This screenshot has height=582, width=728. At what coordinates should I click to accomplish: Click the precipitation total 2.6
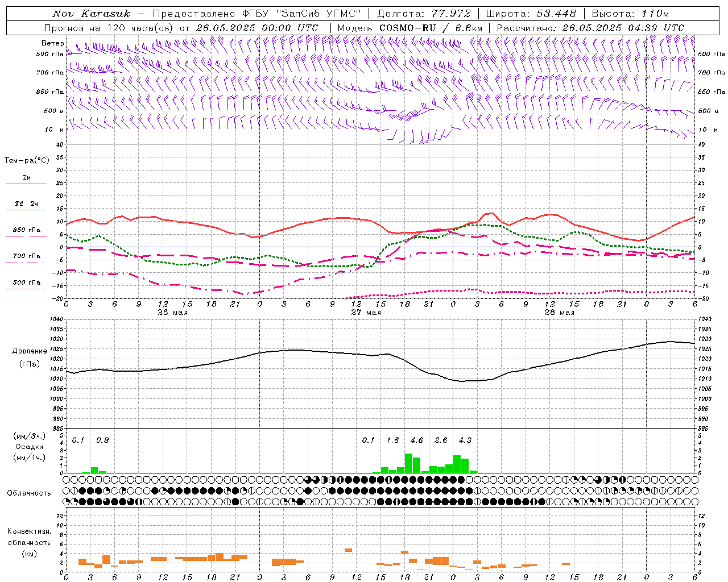tap(441, 440)
